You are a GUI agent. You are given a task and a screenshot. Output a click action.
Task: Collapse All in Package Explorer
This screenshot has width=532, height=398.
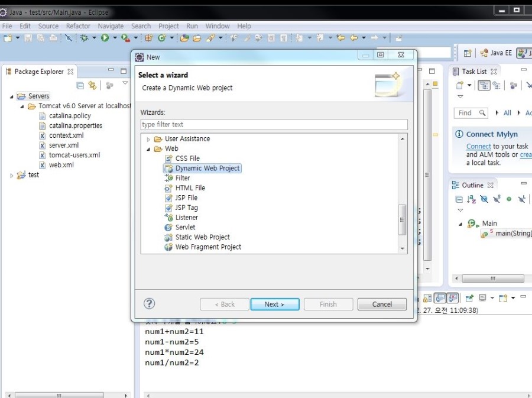click(x=80, y=86)
